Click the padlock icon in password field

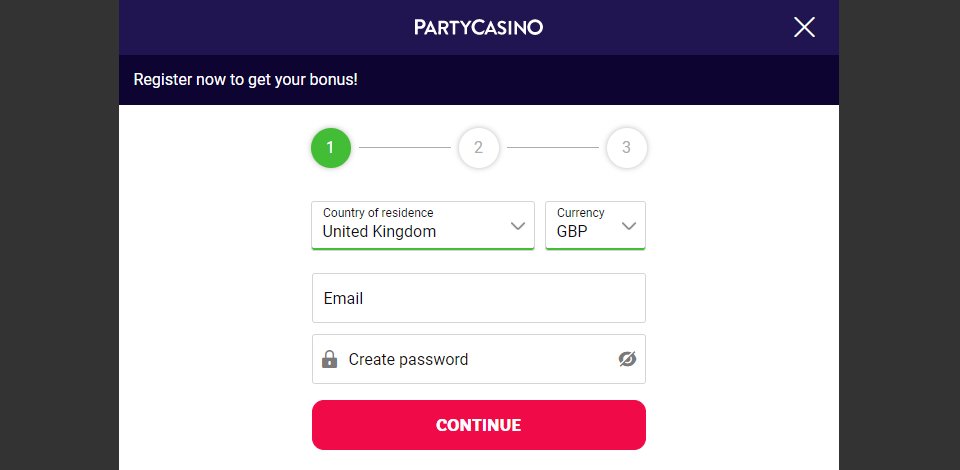[x=329, y=359]
